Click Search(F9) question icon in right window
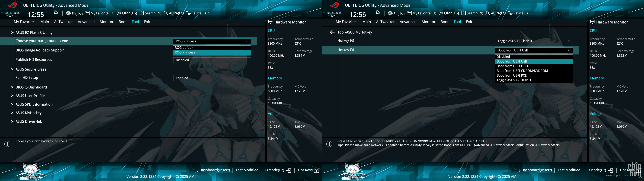 pyautogui.click(x=463, y=13)
